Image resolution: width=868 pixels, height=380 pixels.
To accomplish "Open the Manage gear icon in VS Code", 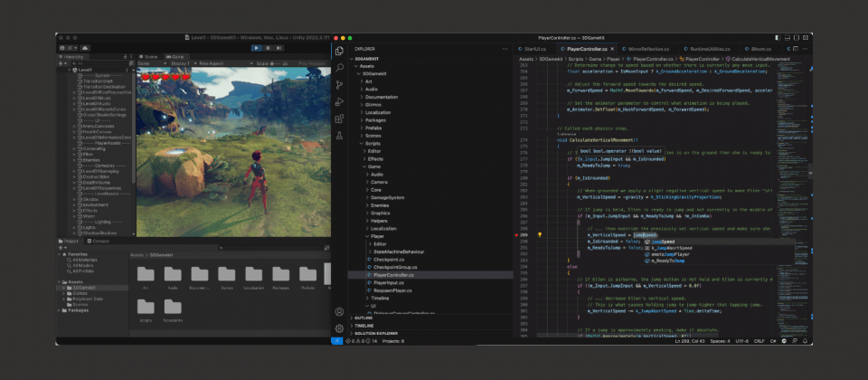I will tap(339, 328).
